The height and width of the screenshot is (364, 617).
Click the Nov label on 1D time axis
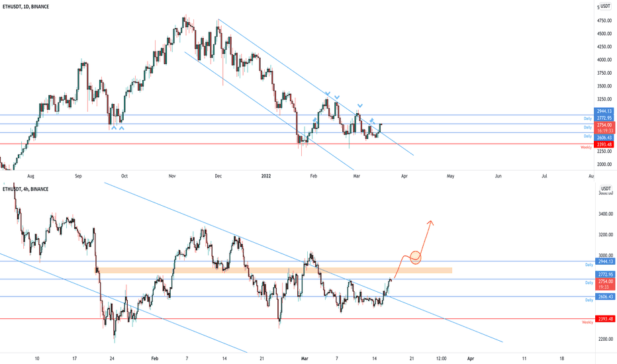pos(172,176)
